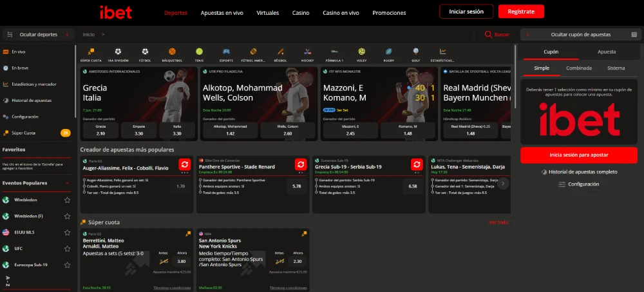Viewport: 644px width, 292px height.
Task: Open Estadísticas y marcador in sidebar
Action: point(33,84)
